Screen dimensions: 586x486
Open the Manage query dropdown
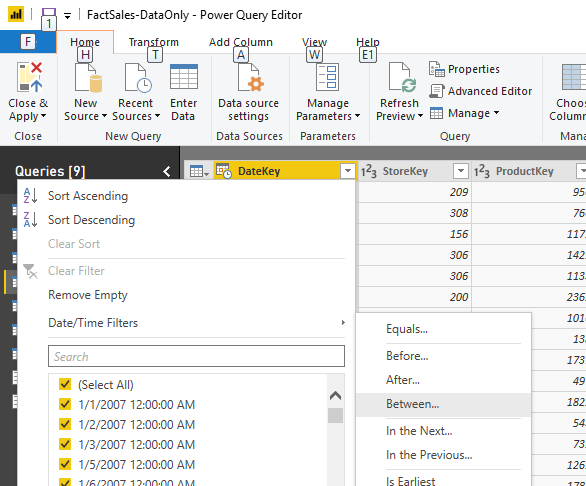(464, 113)
